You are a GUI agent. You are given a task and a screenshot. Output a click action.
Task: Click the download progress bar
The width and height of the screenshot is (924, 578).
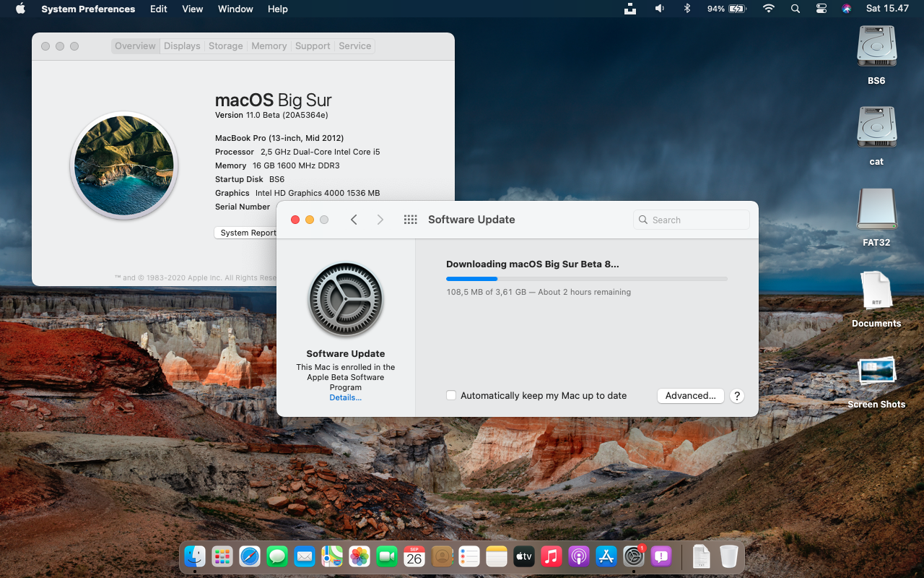pyautogui.click(x=587, y=278)
